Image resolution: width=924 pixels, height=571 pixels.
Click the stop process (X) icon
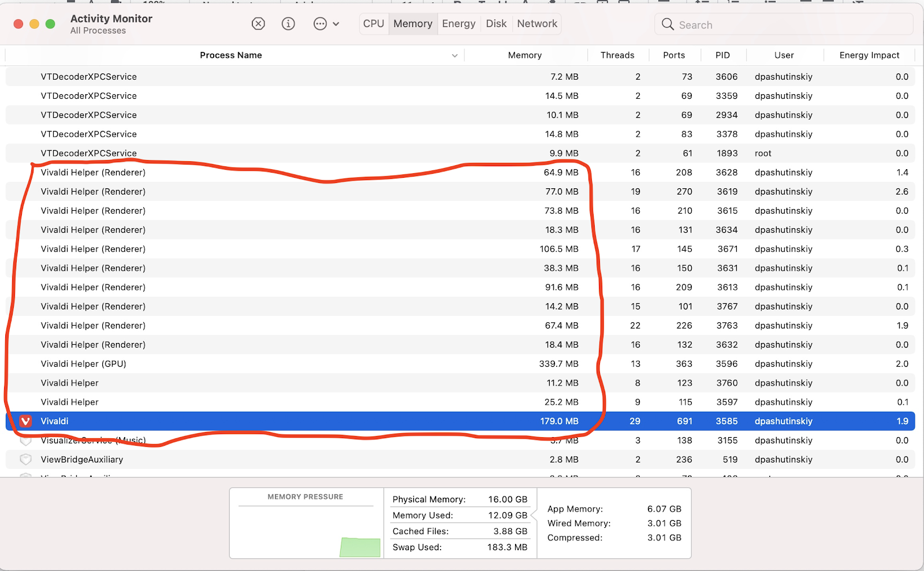point(258,24)
